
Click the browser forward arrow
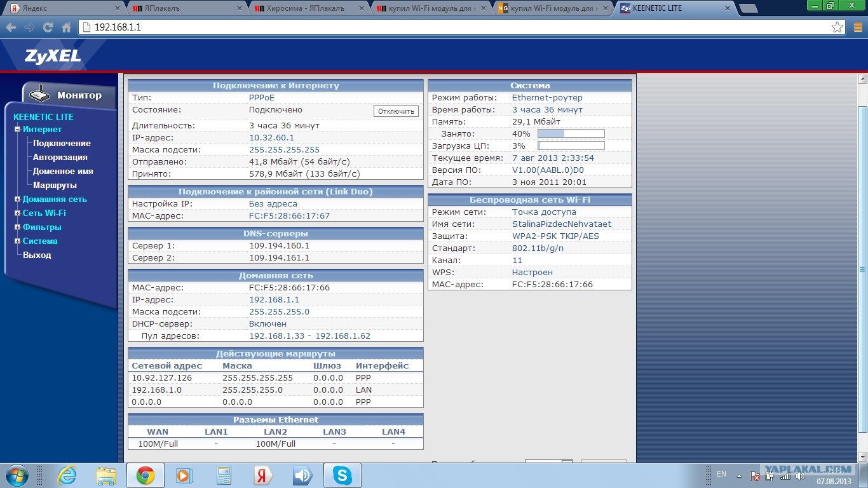coord(29,28)
